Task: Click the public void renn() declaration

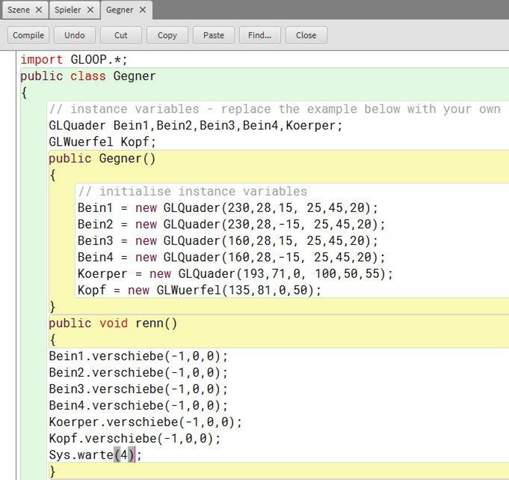Action: point(113,323)
